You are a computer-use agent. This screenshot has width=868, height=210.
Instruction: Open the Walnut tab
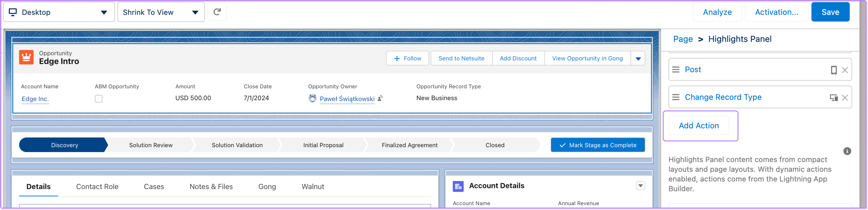(x=313, y=186)
